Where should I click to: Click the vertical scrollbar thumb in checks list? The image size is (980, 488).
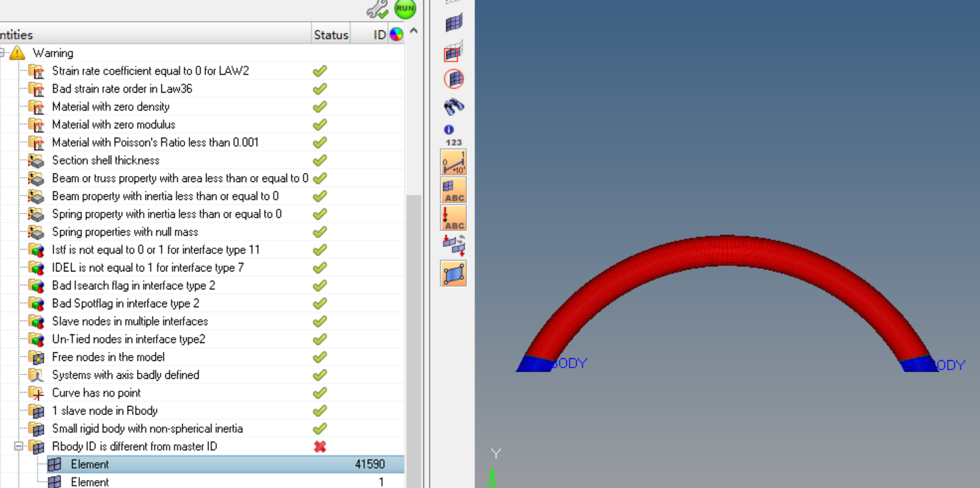(x=414, y=341)
